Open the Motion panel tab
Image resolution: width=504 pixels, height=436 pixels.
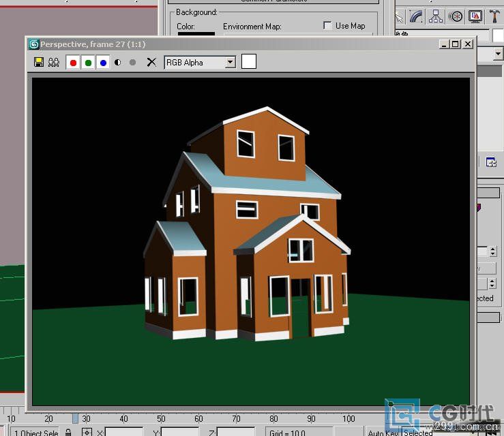pyautogui.click(x=456, y=16)
